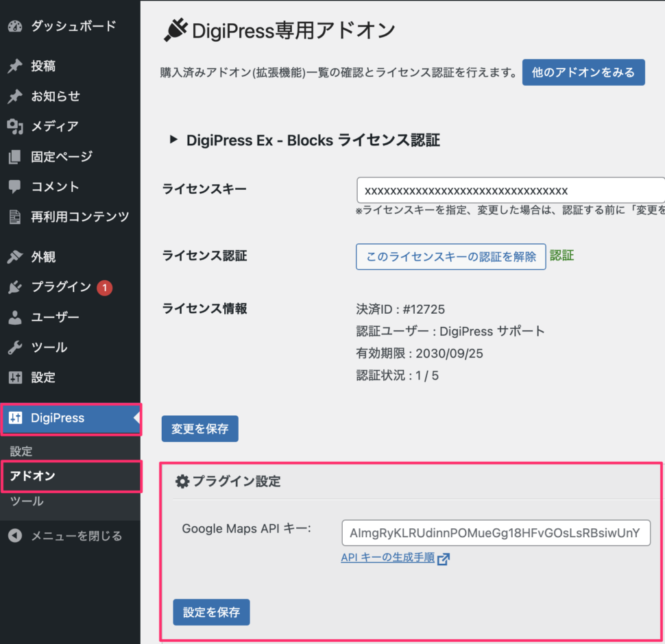Expand the DigiPress Ex - Blocks license triangle

point(173,140)
